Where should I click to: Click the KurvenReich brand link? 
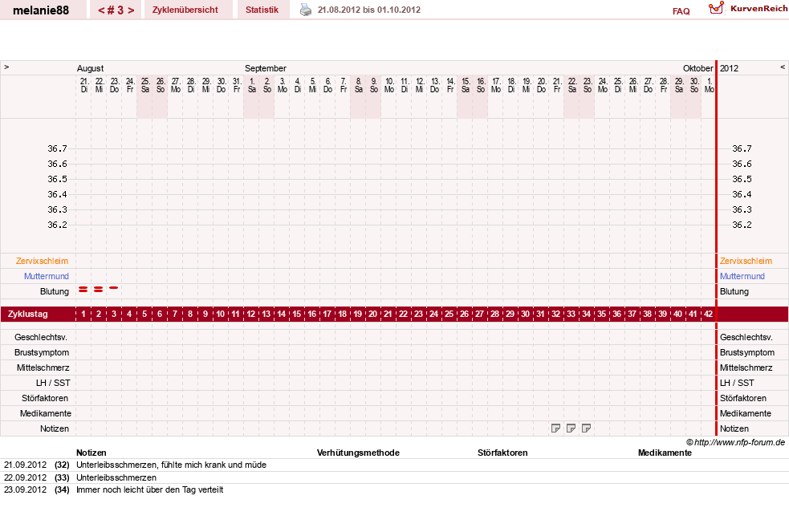758,9
